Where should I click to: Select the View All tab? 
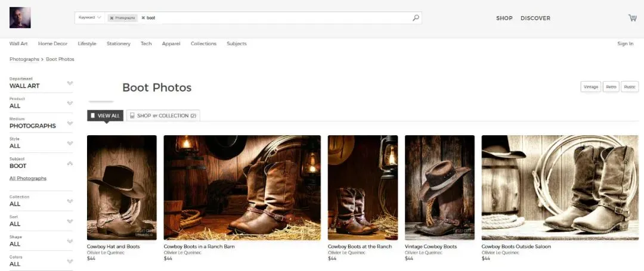105,116
